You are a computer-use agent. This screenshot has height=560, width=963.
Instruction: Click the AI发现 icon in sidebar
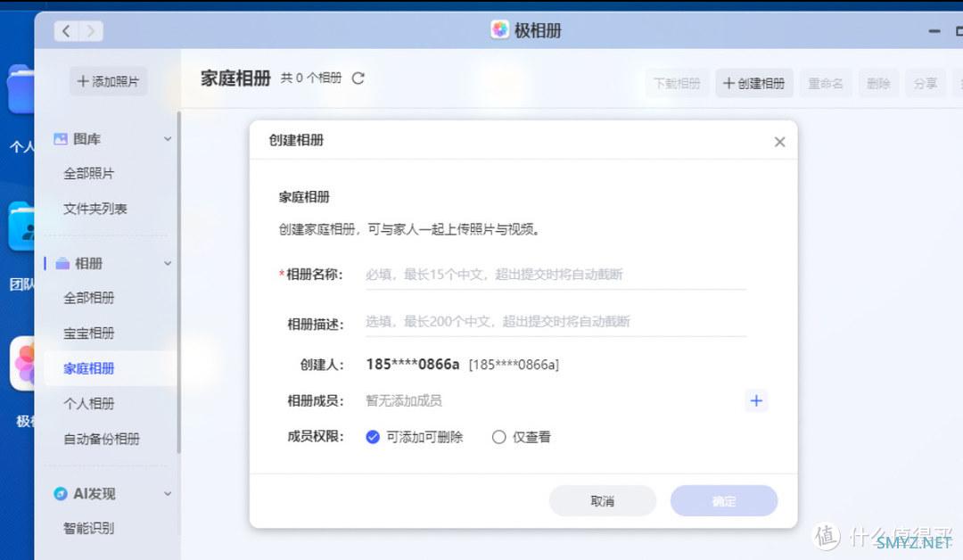coord(61,493)
